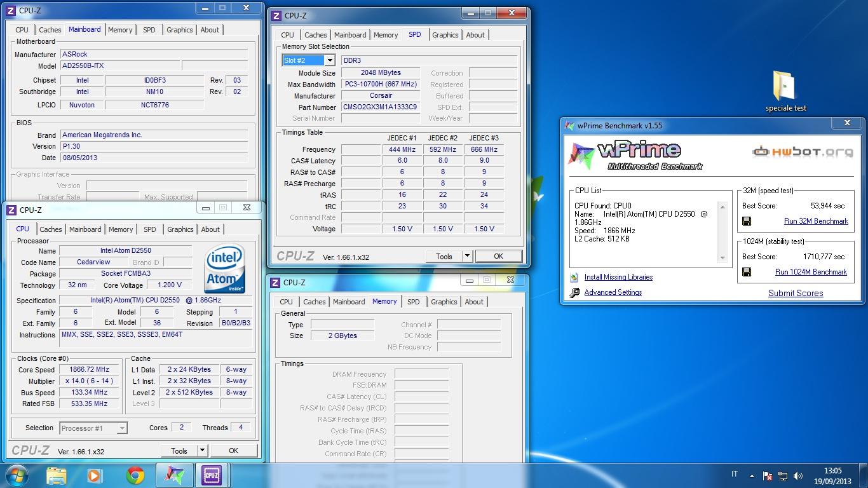Open the Slot #2 memory slot dropdown
Screen dimensions: 868x488
click(330, 60)
